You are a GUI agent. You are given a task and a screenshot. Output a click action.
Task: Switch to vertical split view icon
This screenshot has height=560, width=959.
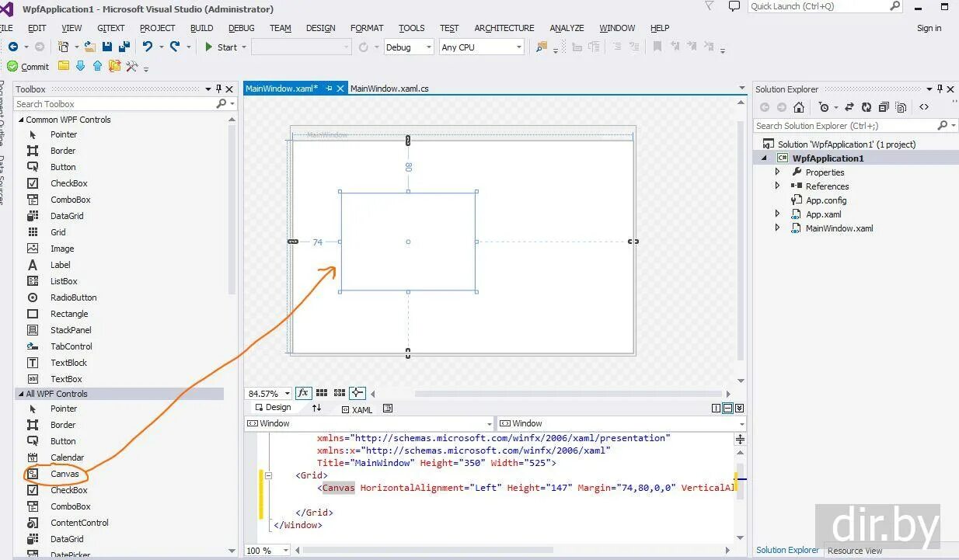coord(717,408)
